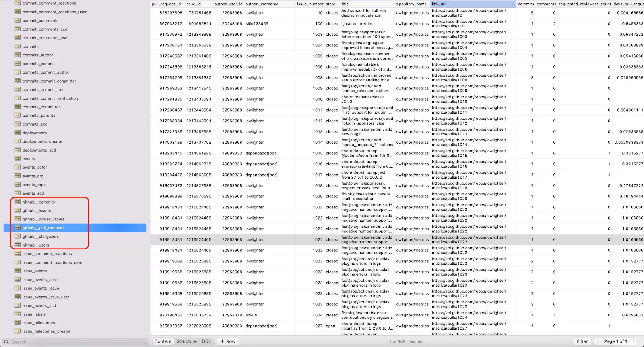Click table icon beside issue_comment_reactions
This screenshot has height=347, width=644.
pos(18,253)
